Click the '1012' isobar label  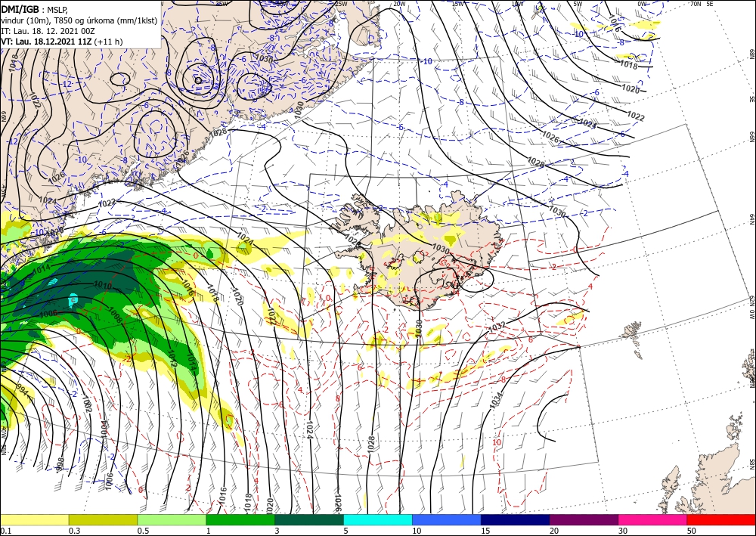(x=172, y=359)
